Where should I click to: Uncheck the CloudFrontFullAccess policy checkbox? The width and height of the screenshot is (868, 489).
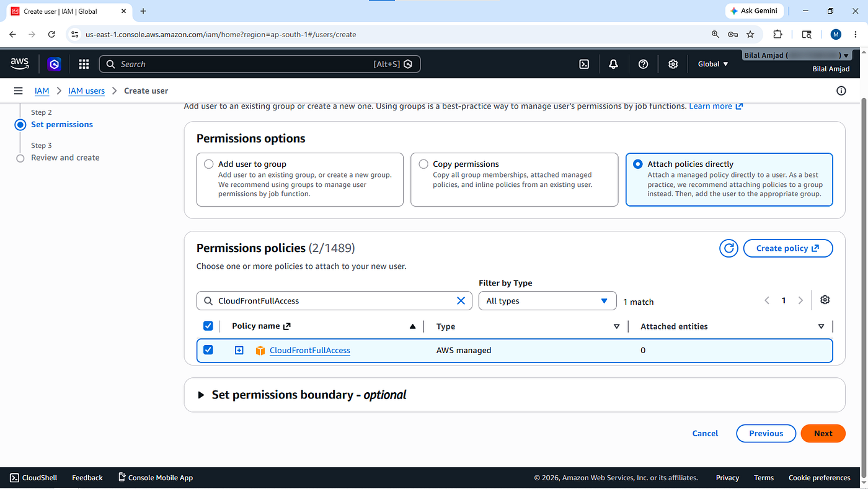pos(208,350)
